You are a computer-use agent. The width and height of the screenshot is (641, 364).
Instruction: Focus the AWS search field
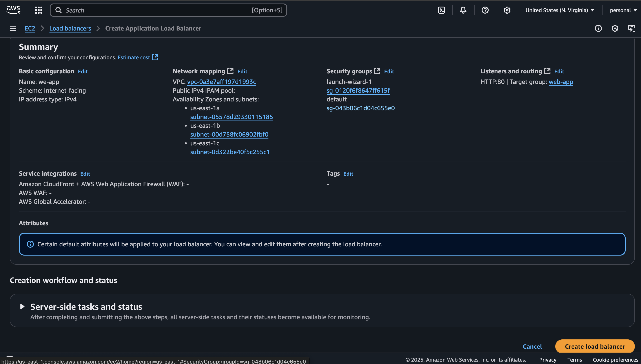coord(168,10)
